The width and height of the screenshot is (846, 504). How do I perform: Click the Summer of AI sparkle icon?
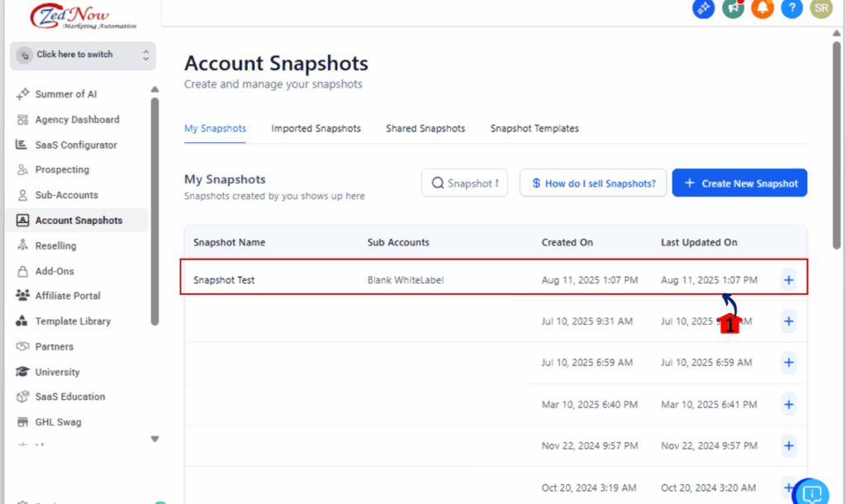[x=22, y=94]
